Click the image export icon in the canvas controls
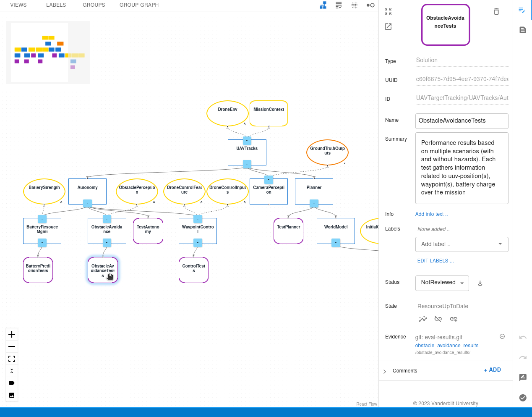 pyautogui.click(x=12, y=395)
